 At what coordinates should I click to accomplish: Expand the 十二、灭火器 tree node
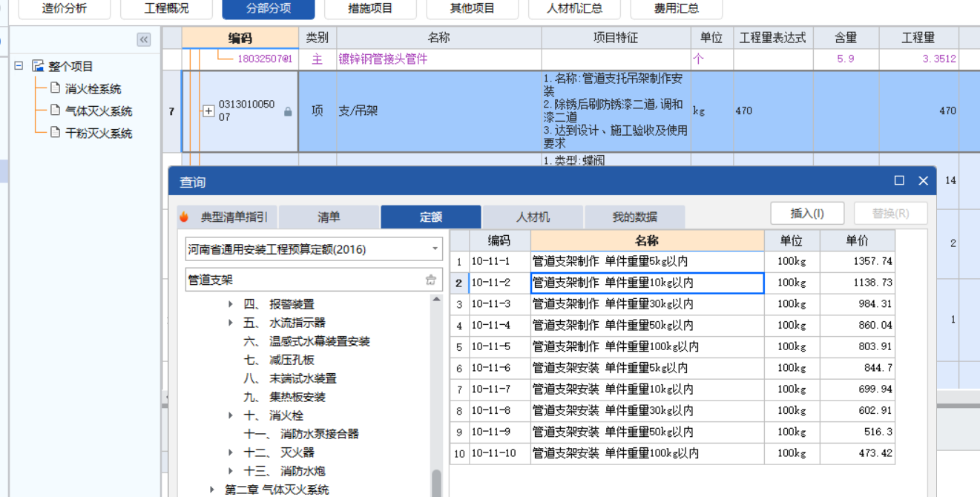click(x=231, y=451)
